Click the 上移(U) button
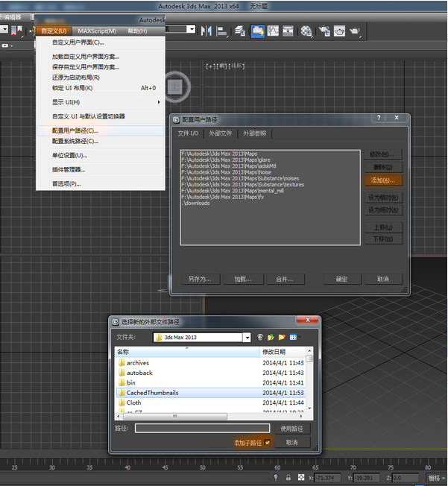 (383, 227)
